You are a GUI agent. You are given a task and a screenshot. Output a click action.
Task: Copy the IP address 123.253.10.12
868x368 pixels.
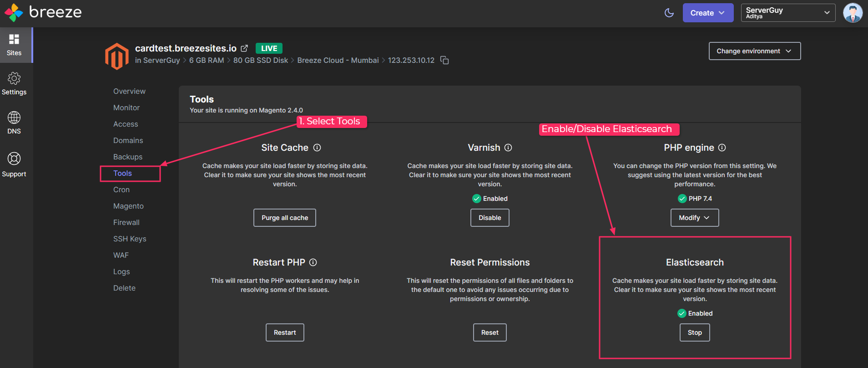click(444, 61)
